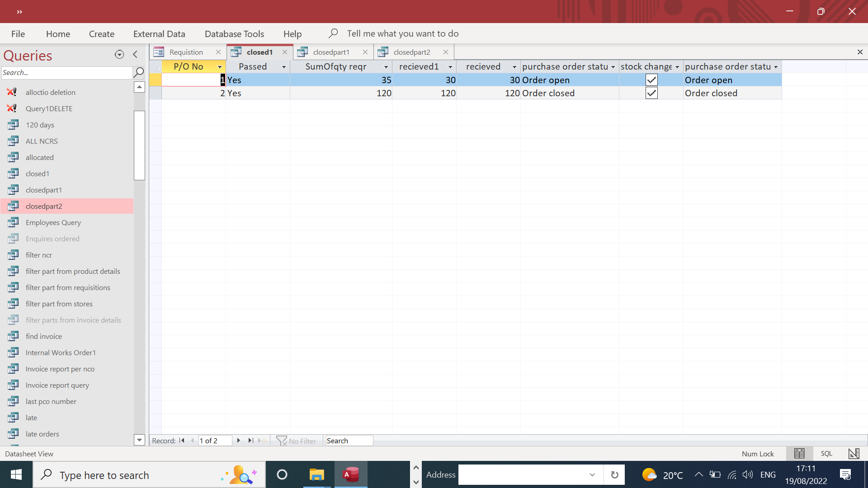The height and width of the screenshot is (488, 868).
Task: Click the Employees Query icon
Action: pos(13,222)
